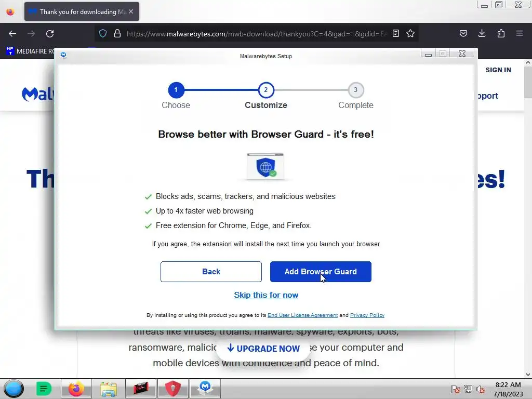Click the Malwarebytes Setup title bar icon
This screenshot has height=399, width=532.
[x=63, y=55]
